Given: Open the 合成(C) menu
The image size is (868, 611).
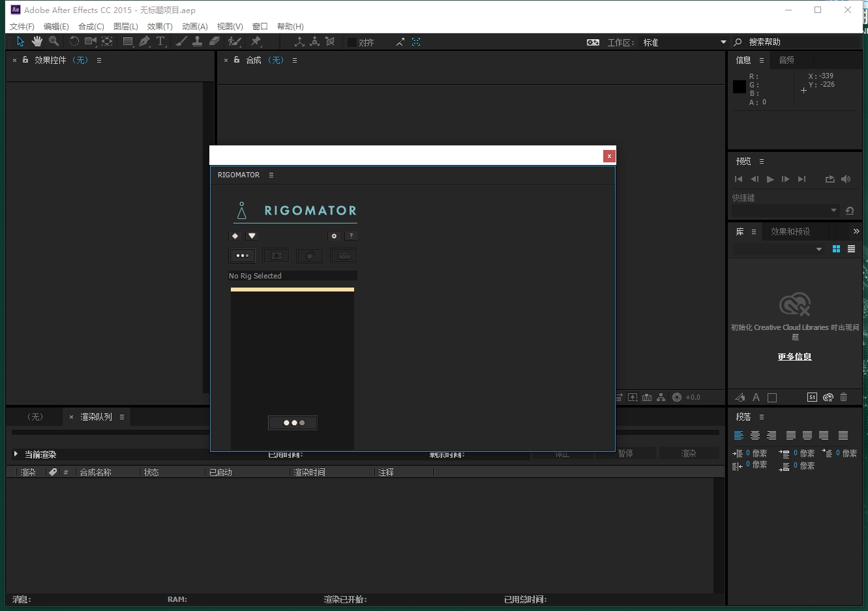Looking at the screenshot, I should click(x=91, y=27).
